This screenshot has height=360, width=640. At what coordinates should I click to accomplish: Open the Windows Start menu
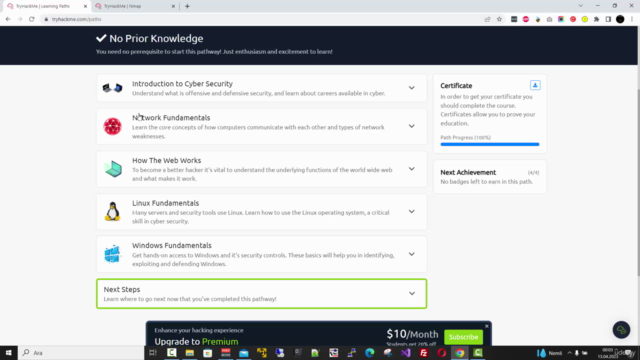[x=9, y=353]
